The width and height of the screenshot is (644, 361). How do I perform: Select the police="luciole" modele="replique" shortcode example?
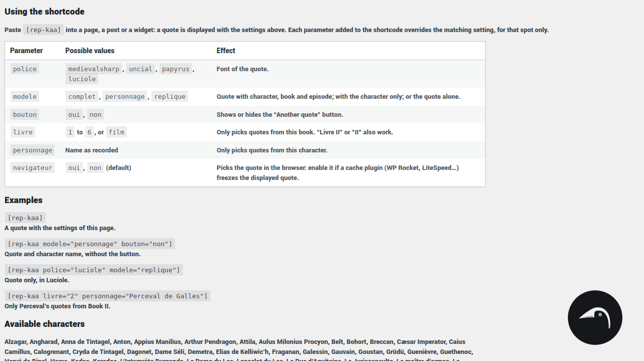(x=94, y=270)
